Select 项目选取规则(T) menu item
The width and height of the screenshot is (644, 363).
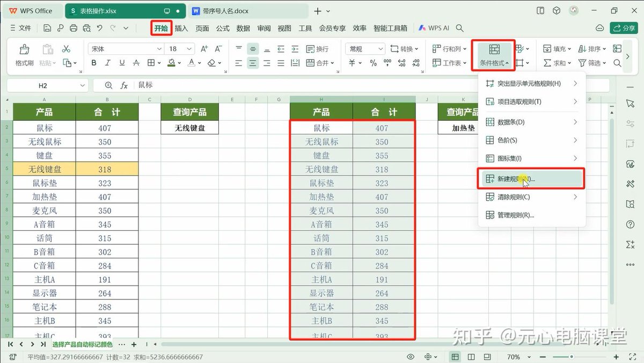(531, 102)
